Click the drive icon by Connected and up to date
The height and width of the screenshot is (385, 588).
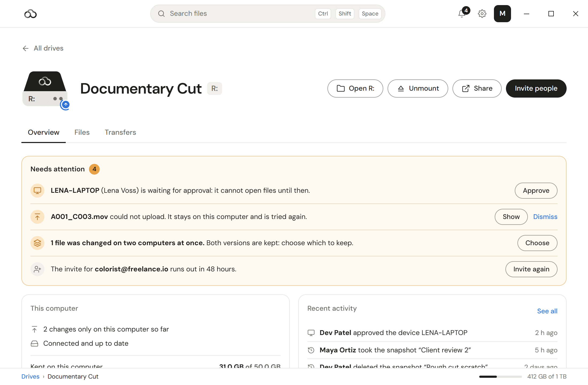tap(34, 344)
